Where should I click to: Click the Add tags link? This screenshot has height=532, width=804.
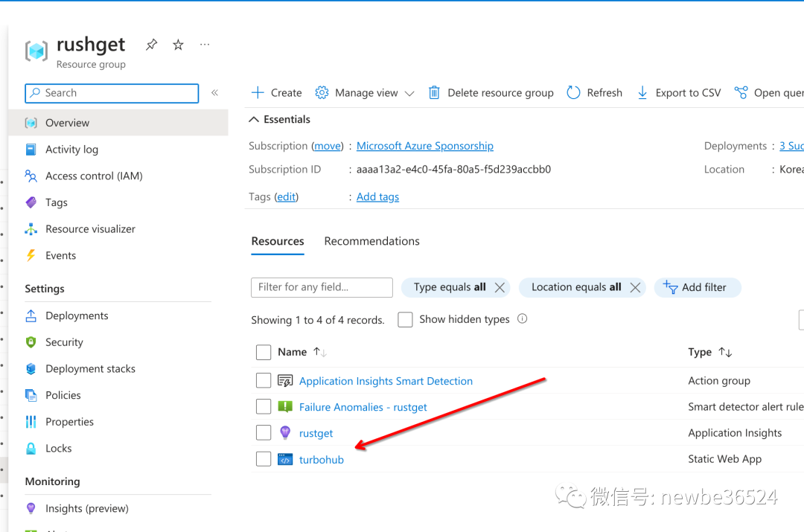click(377, 196)
